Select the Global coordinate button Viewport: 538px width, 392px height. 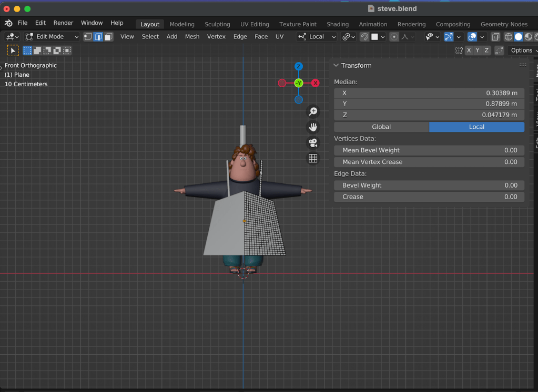pos(381,127)
